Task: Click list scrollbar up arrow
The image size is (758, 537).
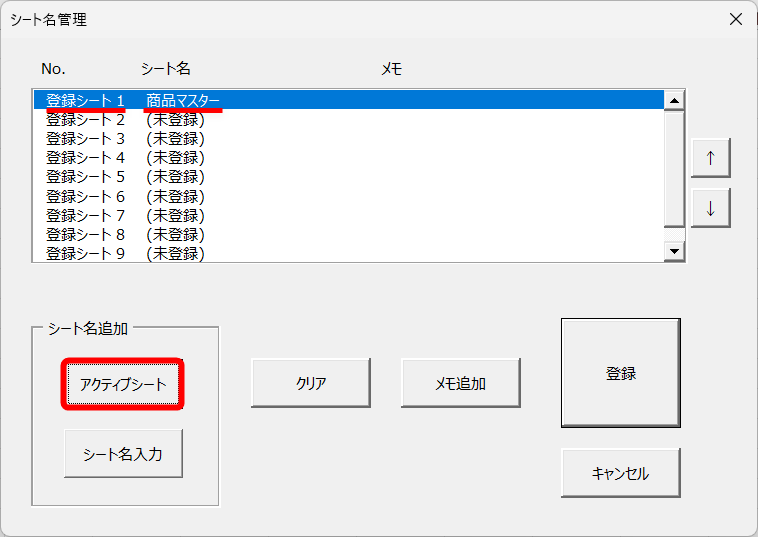Action: coord(674,101)
